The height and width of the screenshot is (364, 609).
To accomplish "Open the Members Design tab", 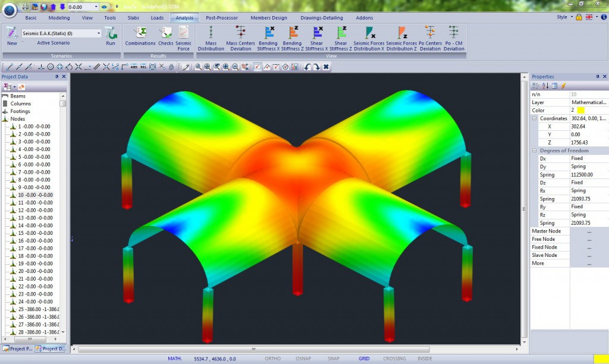I will (269, 18).
